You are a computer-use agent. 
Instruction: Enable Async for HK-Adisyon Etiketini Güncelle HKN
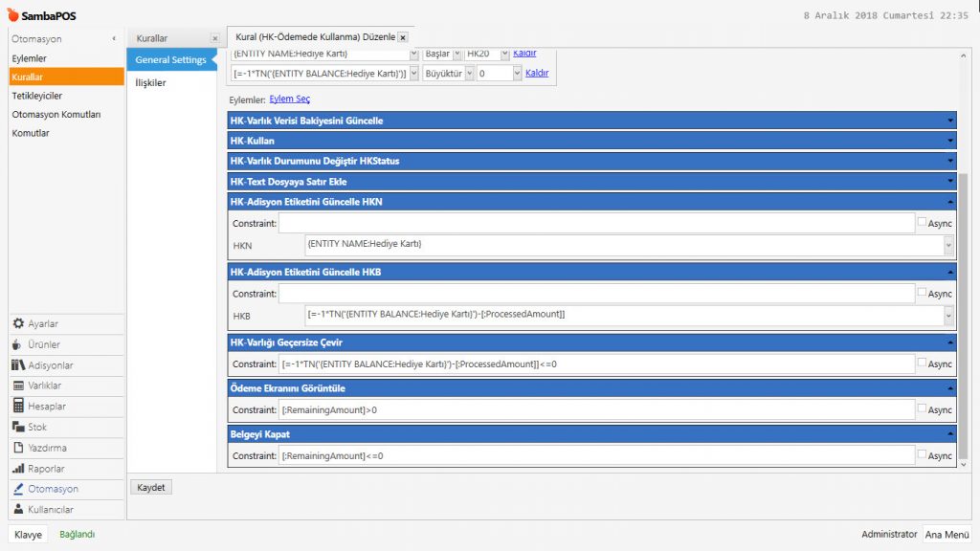[x=922, y=223]
